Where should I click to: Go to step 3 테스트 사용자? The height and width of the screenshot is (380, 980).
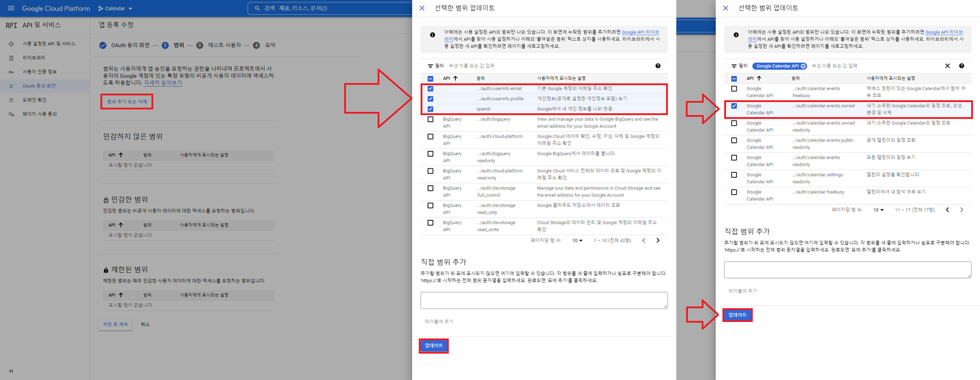click(x=218, y=45)
